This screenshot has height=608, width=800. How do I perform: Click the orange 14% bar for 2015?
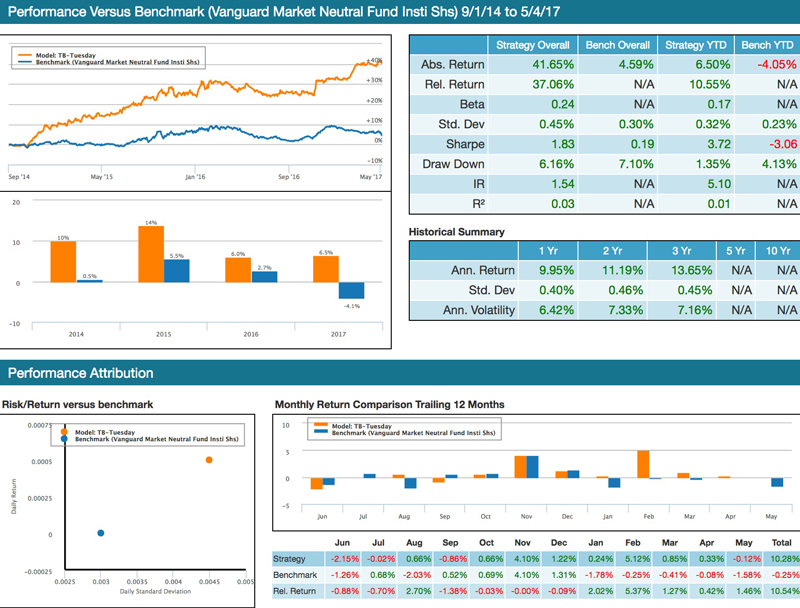click(x=151, y=254)
